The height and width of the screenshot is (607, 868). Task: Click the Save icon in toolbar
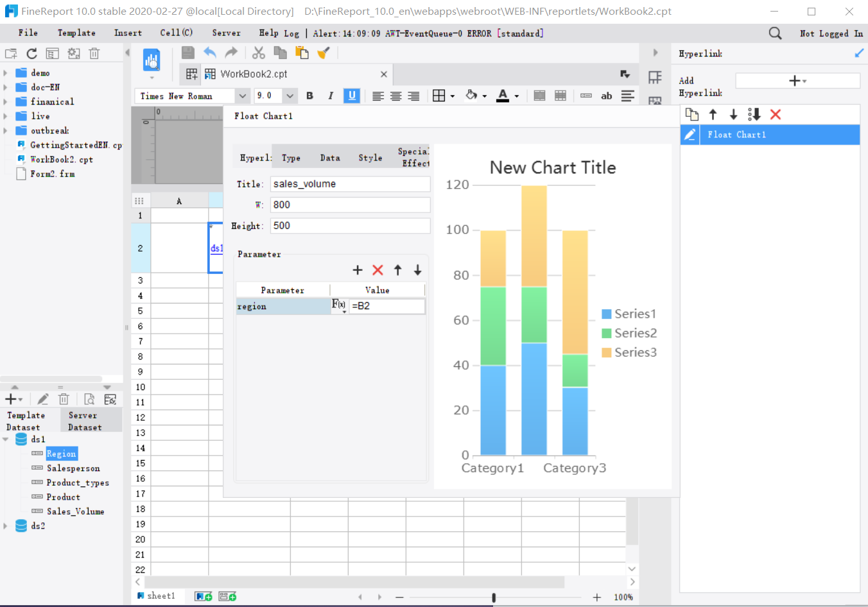187,53
